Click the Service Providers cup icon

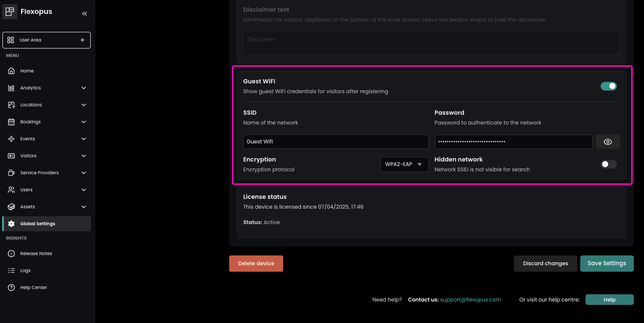11,173
